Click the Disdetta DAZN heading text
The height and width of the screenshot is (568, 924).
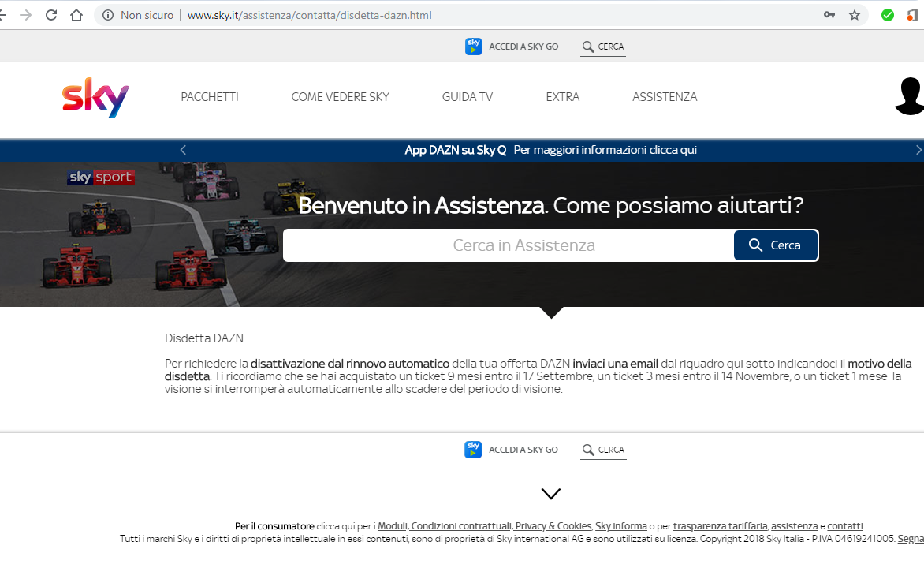(x=204, y=338)
